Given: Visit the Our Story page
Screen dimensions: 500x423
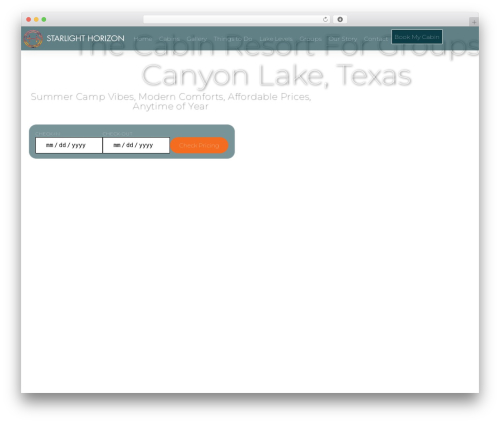Looking at the screenshot, I should pos(343,39).
